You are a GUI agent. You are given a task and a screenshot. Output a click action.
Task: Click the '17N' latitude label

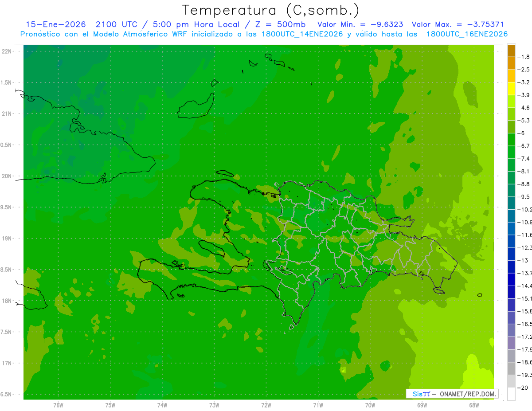(x=7, y=363)
